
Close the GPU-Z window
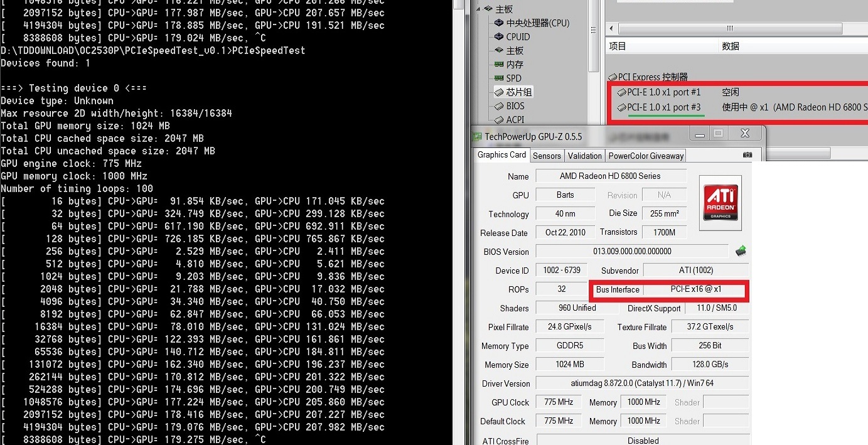click(x=745, y=134)
